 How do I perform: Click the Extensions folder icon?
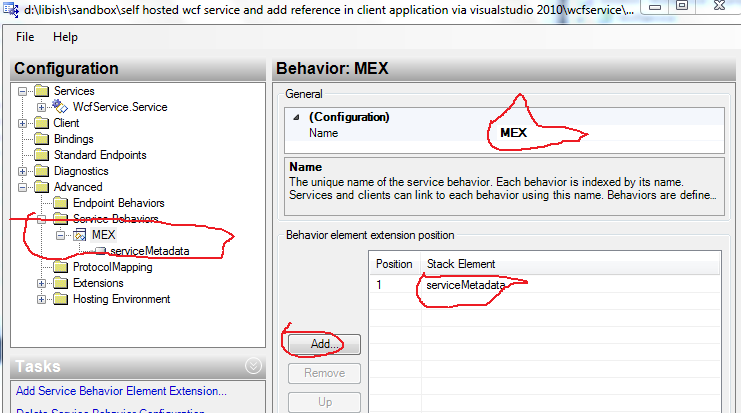click(x=60, y=283)
